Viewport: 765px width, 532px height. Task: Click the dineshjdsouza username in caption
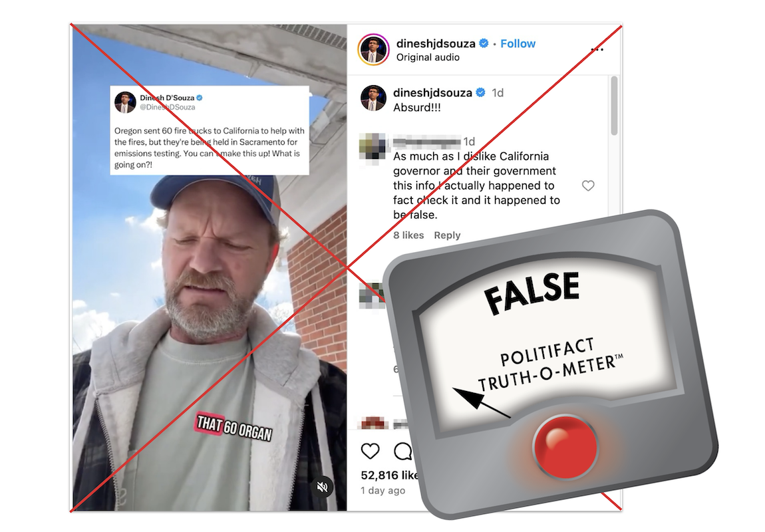point(433,92)
